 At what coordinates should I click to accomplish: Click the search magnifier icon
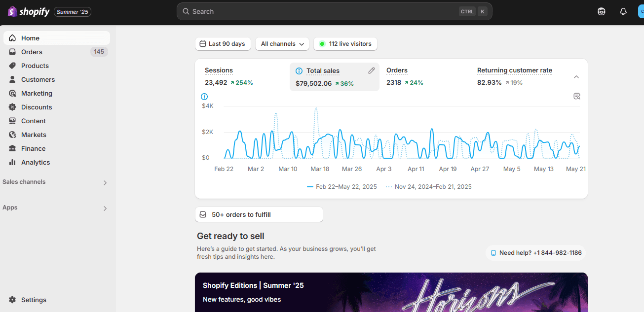pos(186,11)
